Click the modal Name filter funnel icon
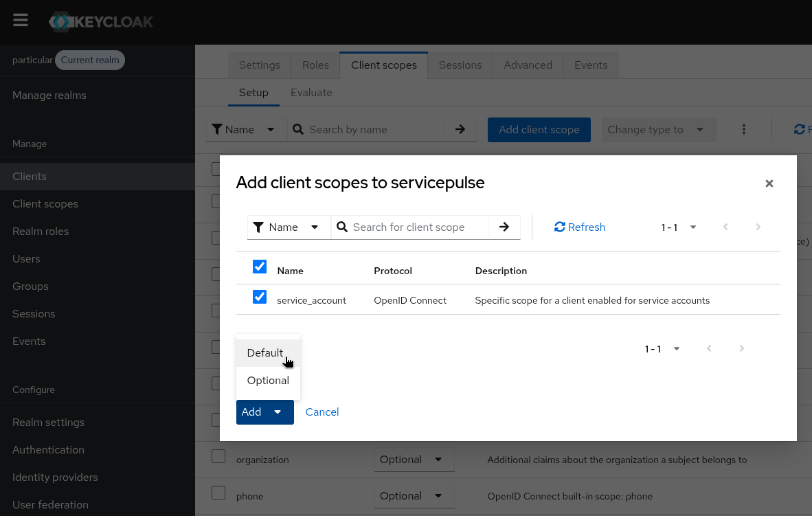This screenshot has height=516, width=812. pyautogui.click(x=258, y=227)
